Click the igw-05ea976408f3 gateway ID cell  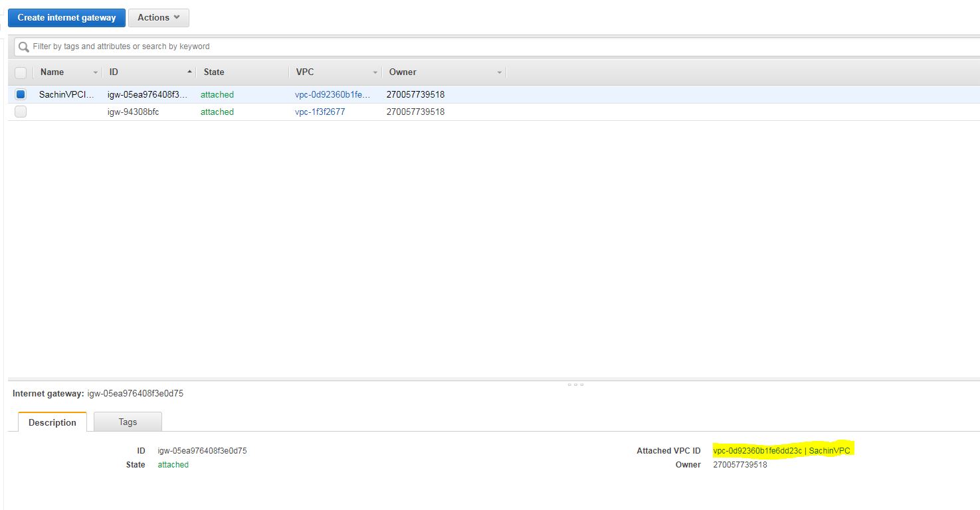(x=147, y=94)
